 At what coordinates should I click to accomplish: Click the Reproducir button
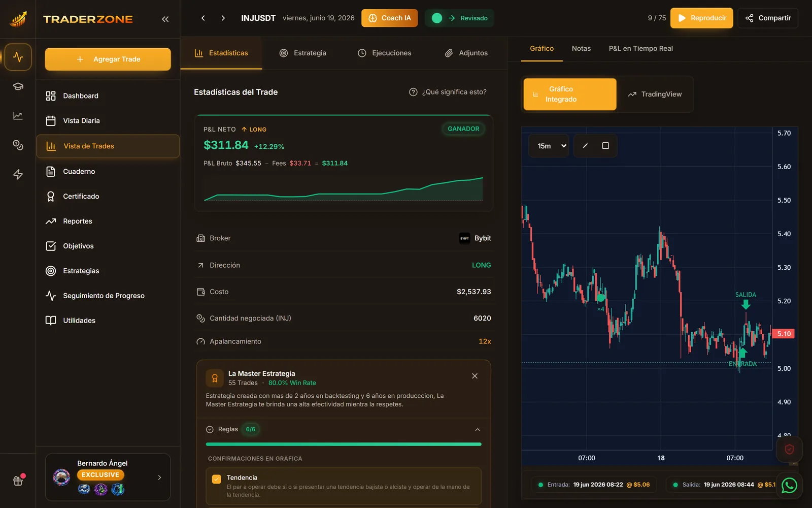click(701, 18)
